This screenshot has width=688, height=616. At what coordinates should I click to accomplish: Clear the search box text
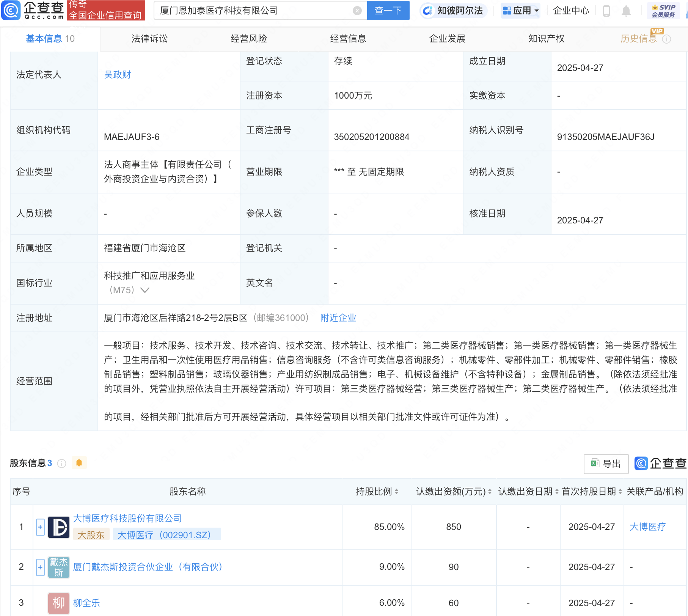(x=357, y=11)
